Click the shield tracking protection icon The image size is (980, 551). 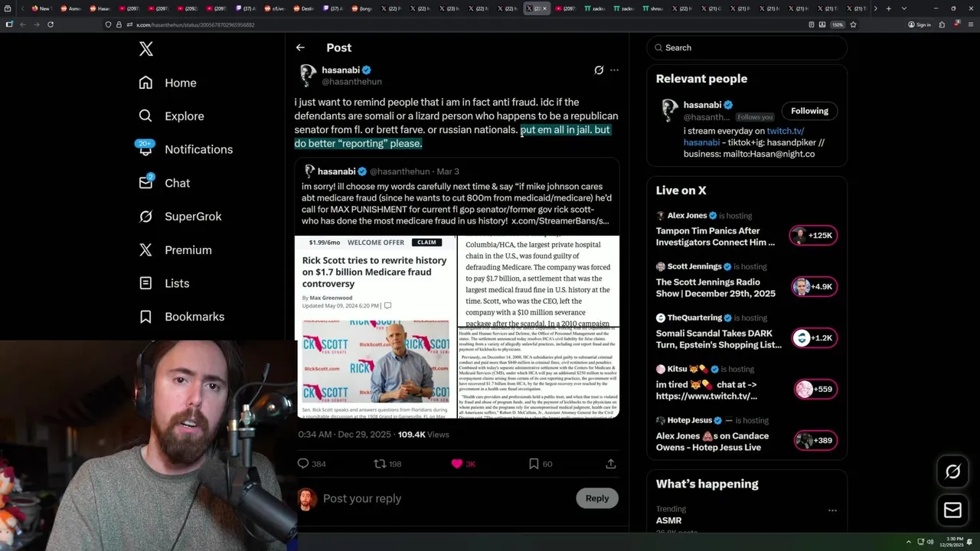(108, 24)
